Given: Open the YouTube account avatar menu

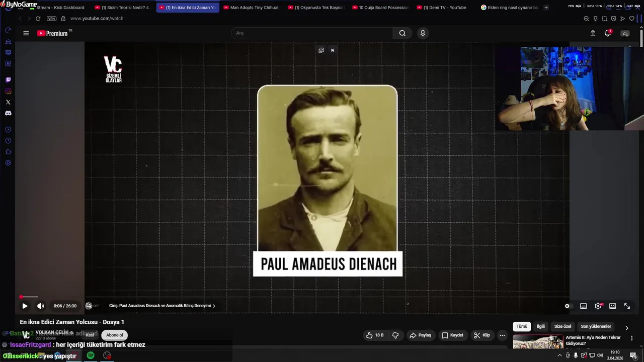Looking at the screenshot, I should coord(625,33).
